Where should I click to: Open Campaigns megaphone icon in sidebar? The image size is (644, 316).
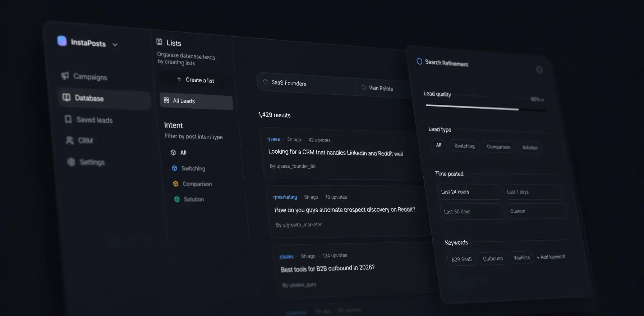65,76
